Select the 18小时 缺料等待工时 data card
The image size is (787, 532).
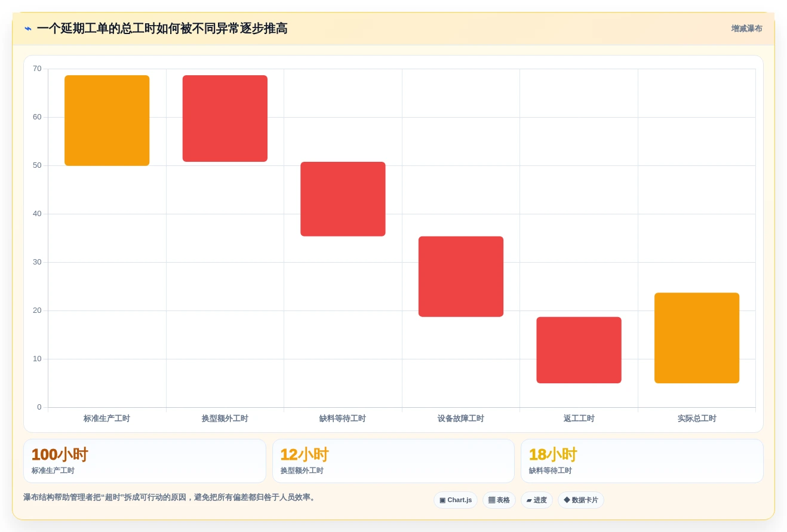tap(642, 461)
